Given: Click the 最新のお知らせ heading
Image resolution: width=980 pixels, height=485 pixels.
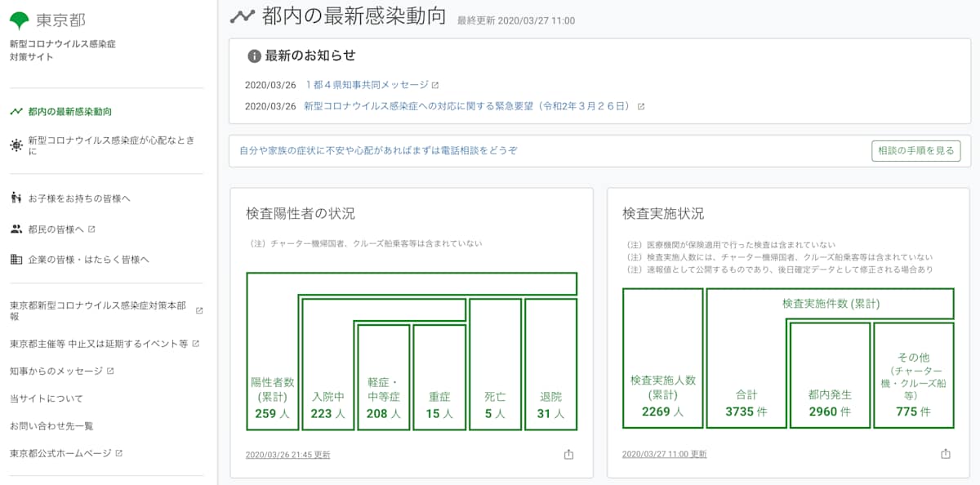Looking at the screenshot, I should [x=310, y=56].
